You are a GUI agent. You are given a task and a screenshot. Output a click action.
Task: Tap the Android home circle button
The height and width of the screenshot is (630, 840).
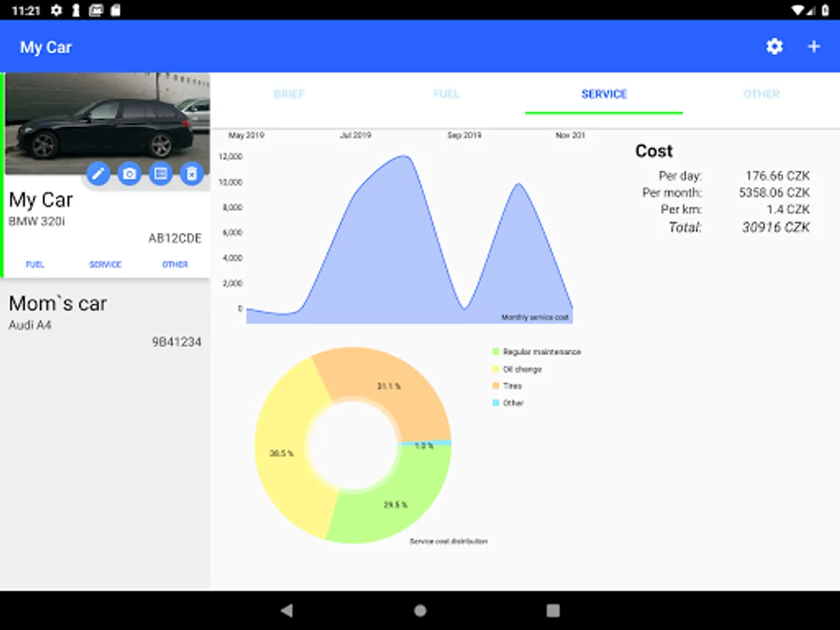pyautogui.click(x=420, y=610)
